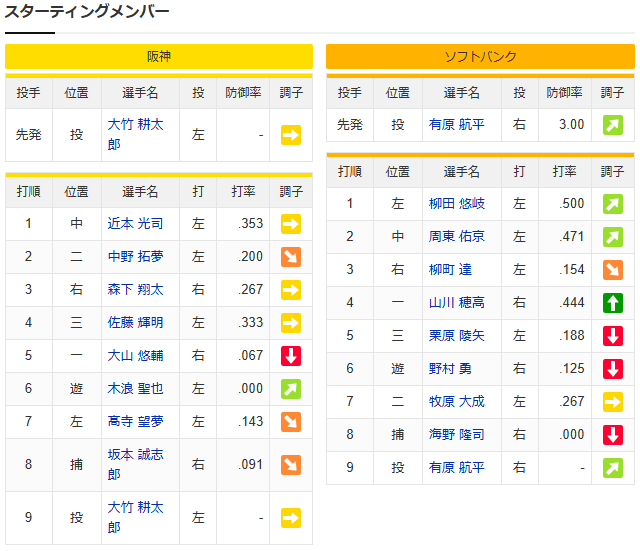
Task: Click the red down arrow for 海野 隆司
Action: coord(613,435)
